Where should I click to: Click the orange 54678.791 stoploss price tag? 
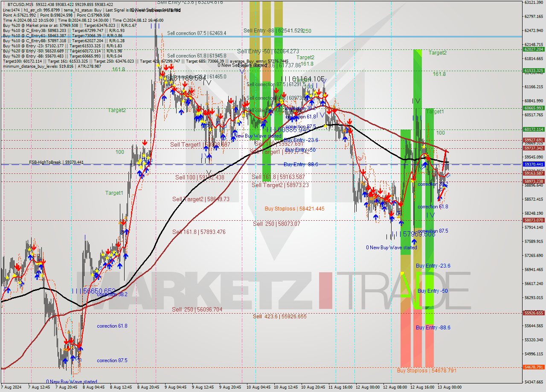534,367
